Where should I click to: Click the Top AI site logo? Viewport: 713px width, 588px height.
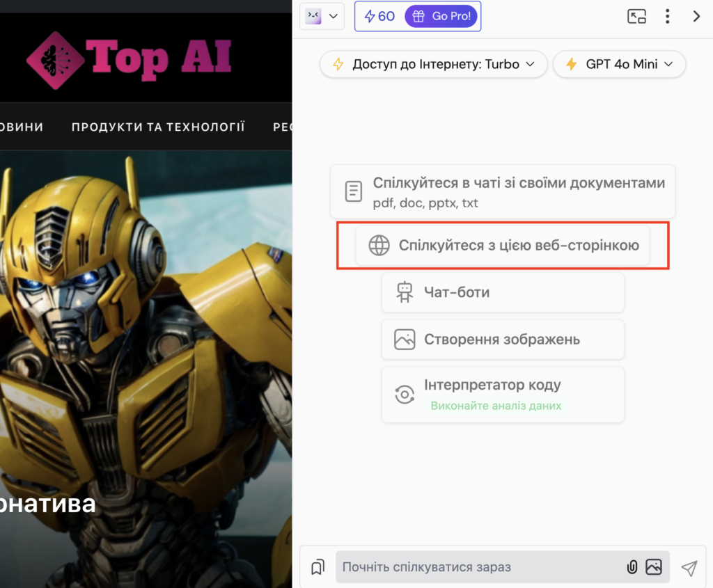click(x=129, y=58)
